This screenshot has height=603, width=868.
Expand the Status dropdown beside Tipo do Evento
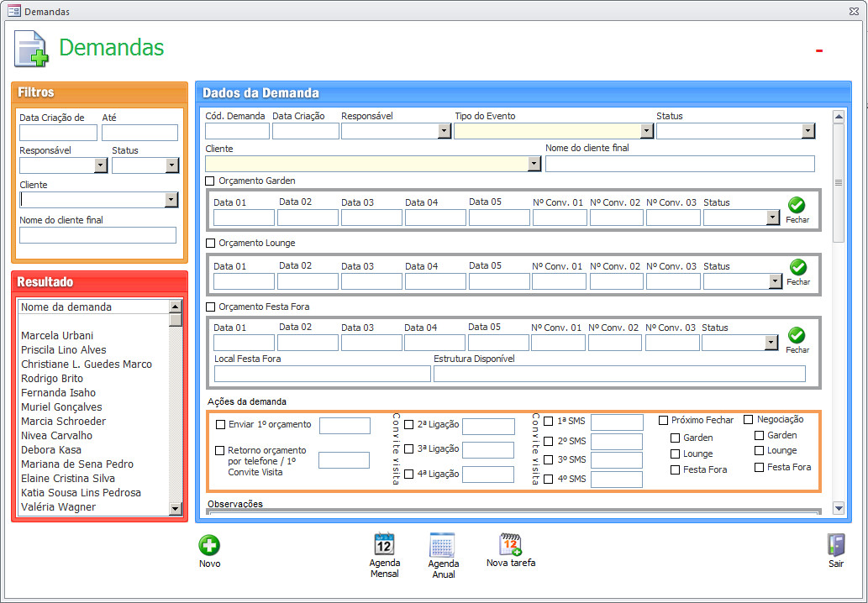808,131
